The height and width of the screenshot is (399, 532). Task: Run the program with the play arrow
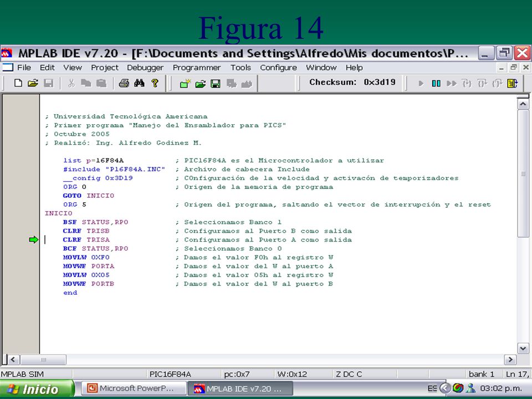click(421, 83)
